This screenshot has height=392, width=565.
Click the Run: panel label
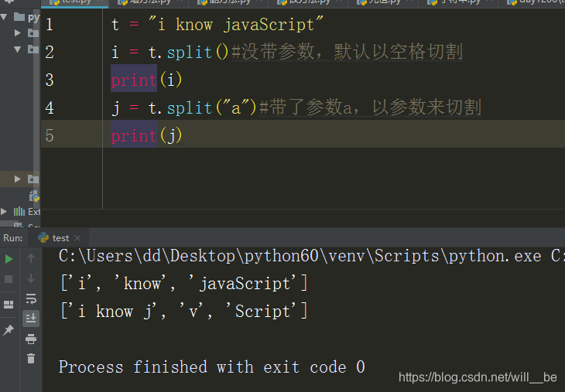(13, 238)
